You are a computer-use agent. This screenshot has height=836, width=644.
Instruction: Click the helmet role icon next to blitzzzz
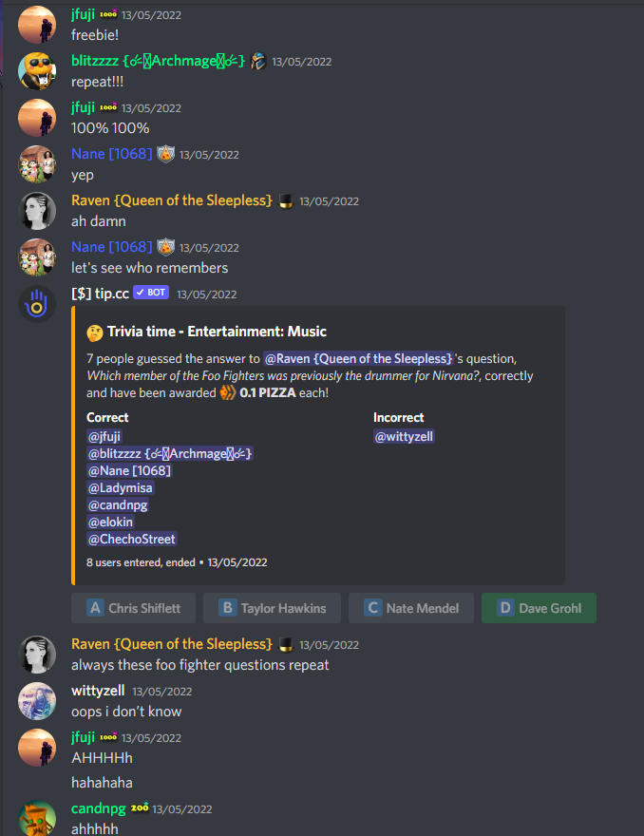258,62
